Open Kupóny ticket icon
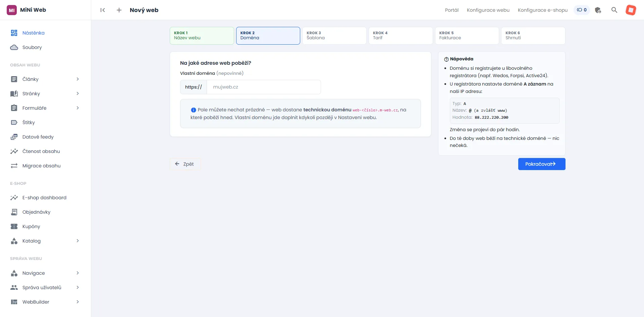Viewport: 644px width, 317px height. pos(14,226)
